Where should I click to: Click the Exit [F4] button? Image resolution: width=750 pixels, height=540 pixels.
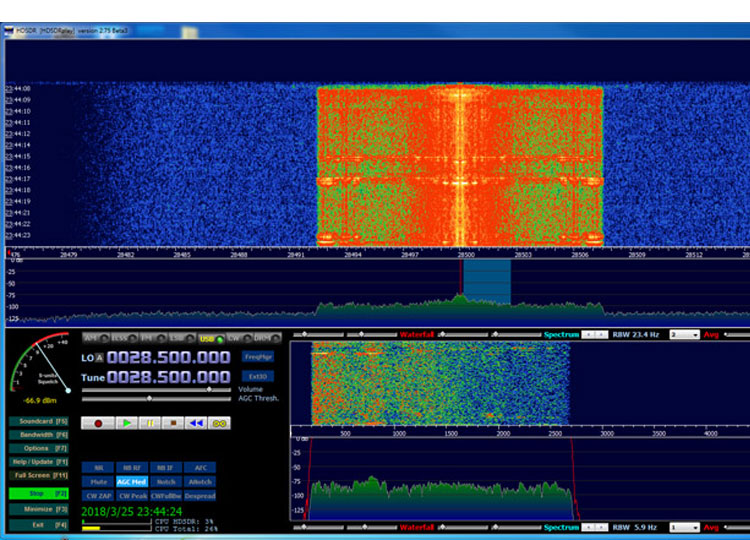click(39, 525)
